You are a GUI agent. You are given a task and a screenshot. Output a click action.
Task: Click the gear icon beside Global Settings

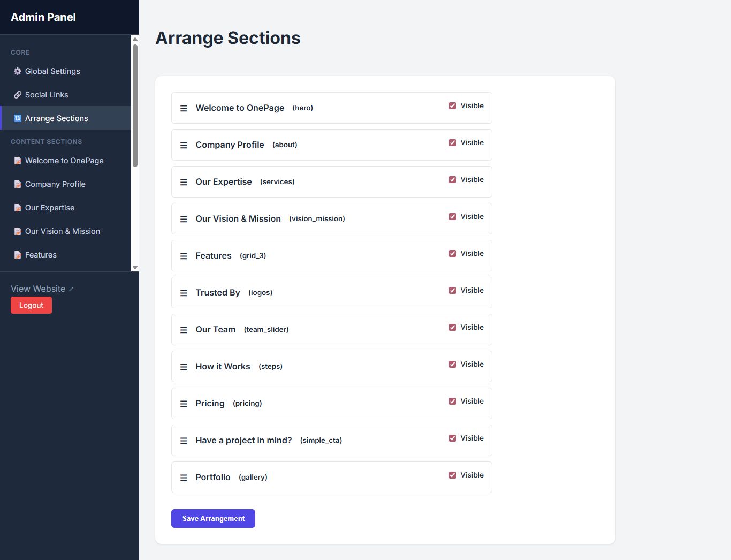[x=18, y=71]
